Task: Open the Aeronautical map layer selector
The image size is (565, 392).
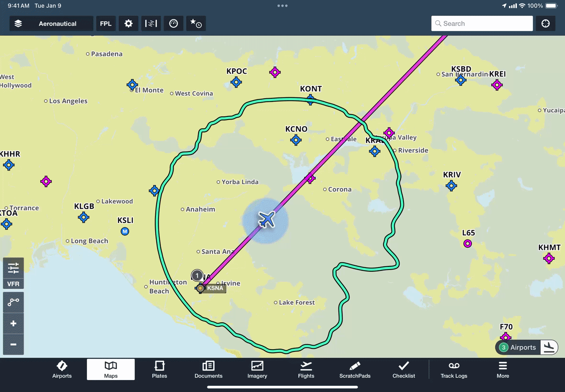Action: point(51,24)
